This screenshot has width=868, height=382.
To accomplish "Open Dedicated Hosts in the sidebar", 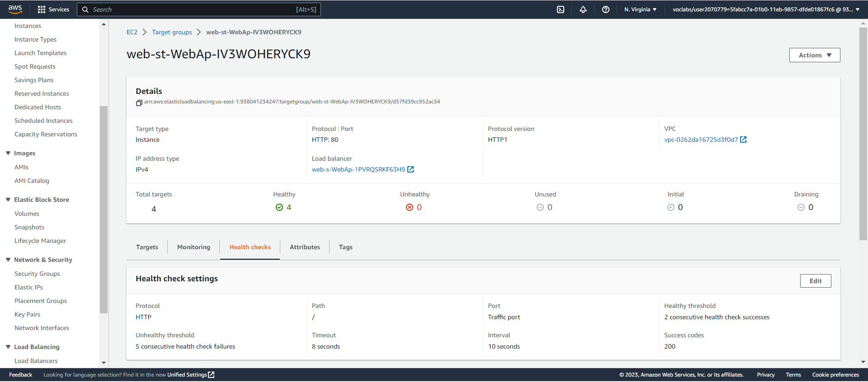I will (38, 107).
